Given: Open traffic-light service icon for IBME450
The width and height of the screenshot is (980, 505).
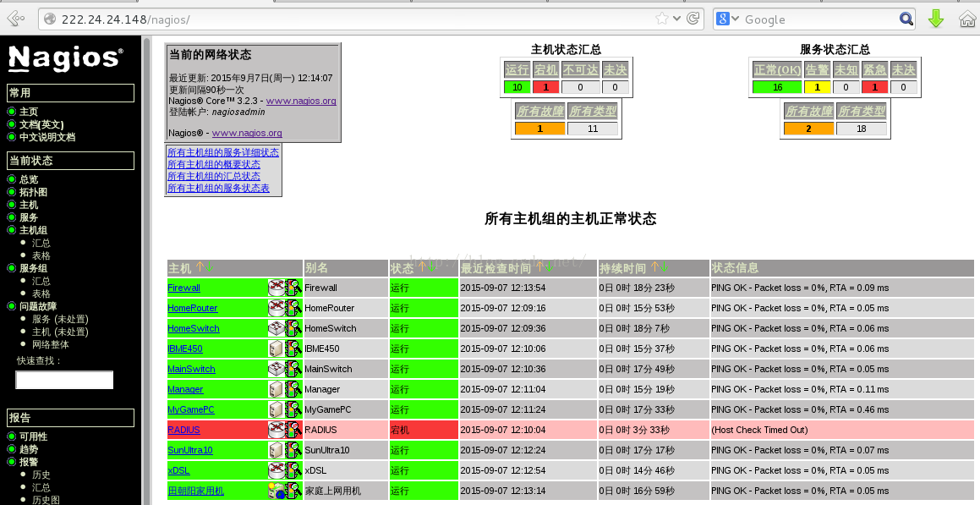Looking at the screenshot, I should coord(293,349).
